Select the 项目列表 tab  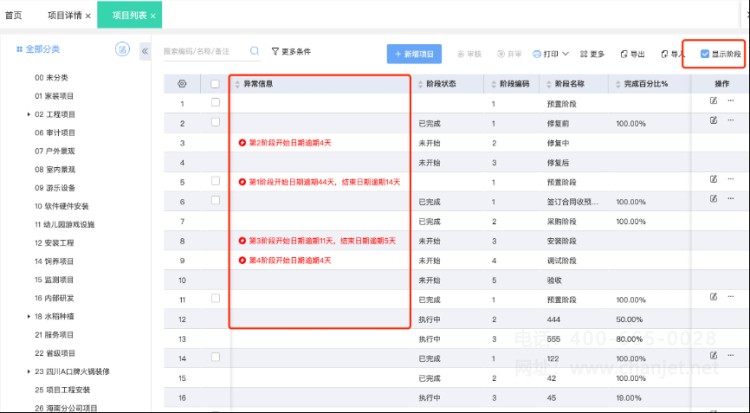click(129, 15)
